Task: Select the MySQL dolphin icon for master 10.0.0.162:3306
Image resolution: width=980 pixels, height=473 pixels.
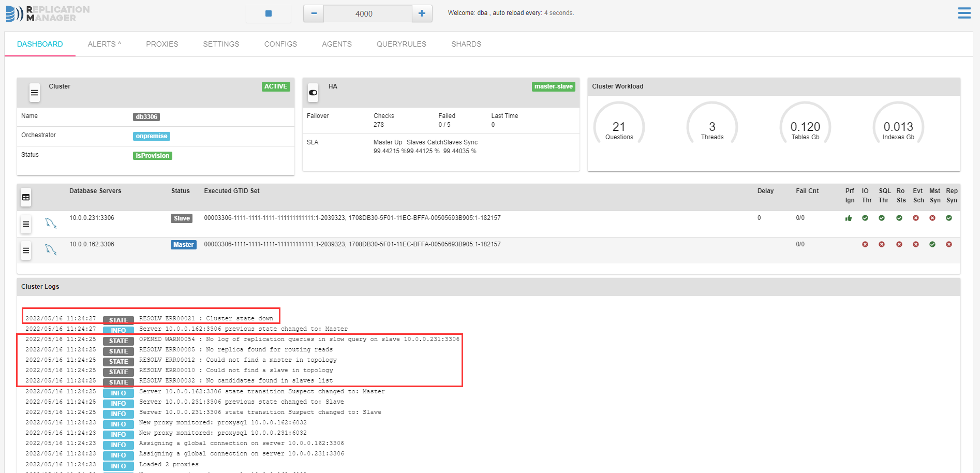Action: click(51, 250)
